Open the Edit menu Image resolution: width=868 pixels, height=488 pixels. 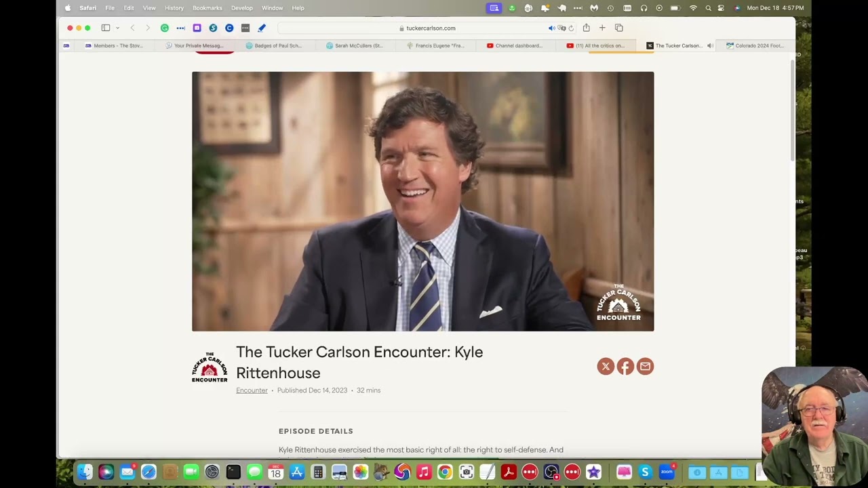click(x=129, y=8)
